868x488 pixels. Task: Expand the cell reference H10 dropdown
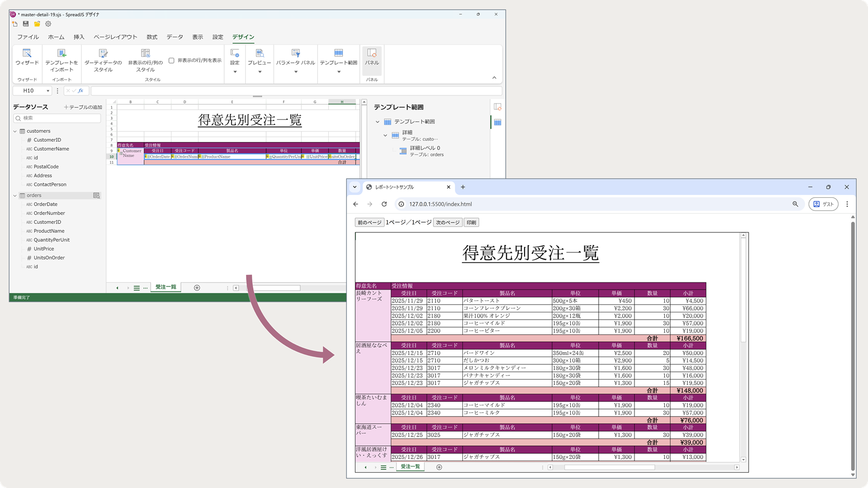tap(48, 91)
